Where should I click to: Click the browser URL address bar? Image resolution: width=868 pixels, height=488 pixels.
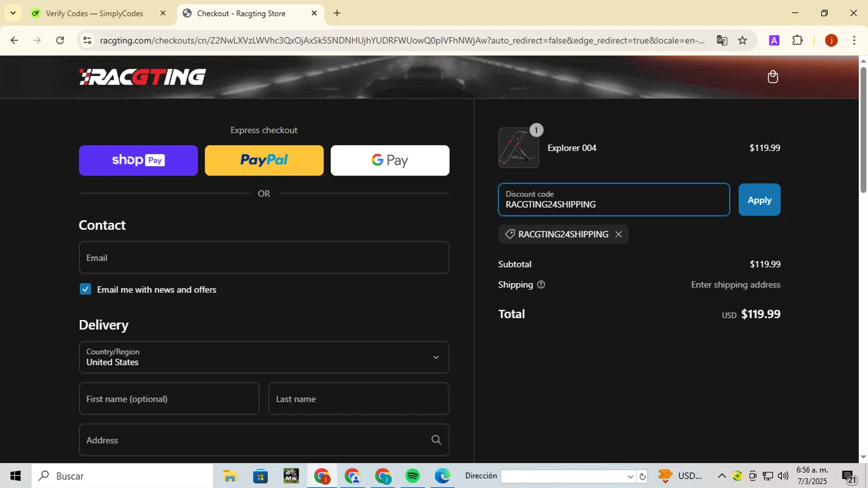(402, 41)
